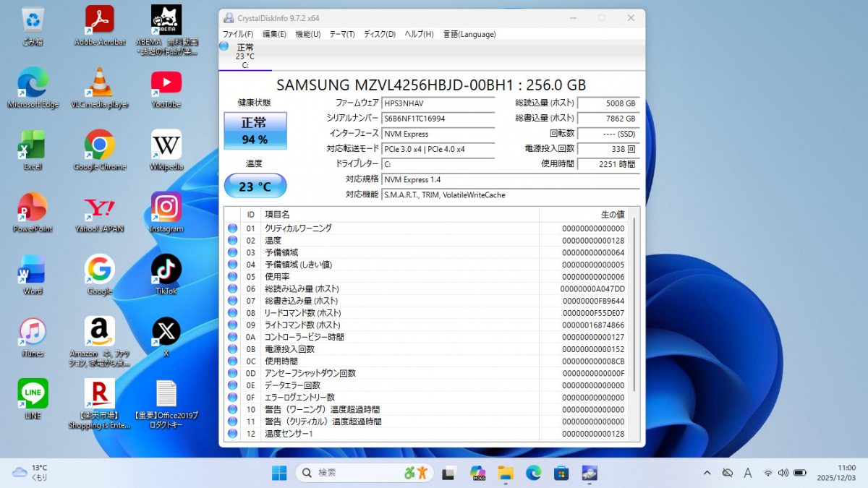Open the クリティカルワーニング row status indicator
The height and width of the screenshot is (488, 868).
pyautogui.click(x=232, y=228)
